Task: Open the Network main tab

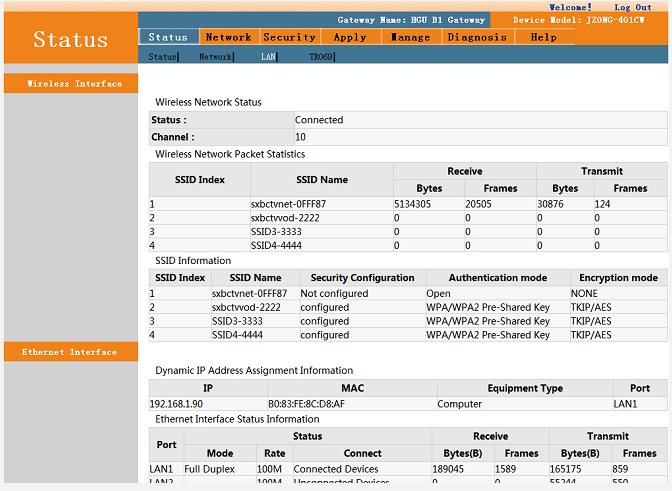Action: click(x=228, y=37)
